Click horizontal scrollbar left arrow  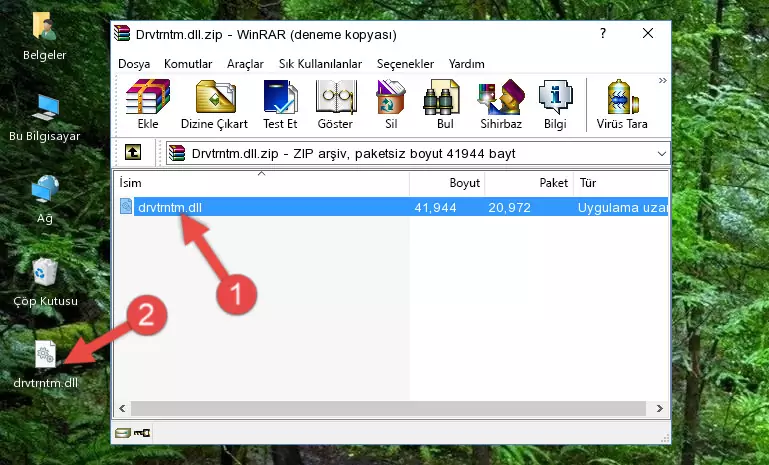click(123, 408)
